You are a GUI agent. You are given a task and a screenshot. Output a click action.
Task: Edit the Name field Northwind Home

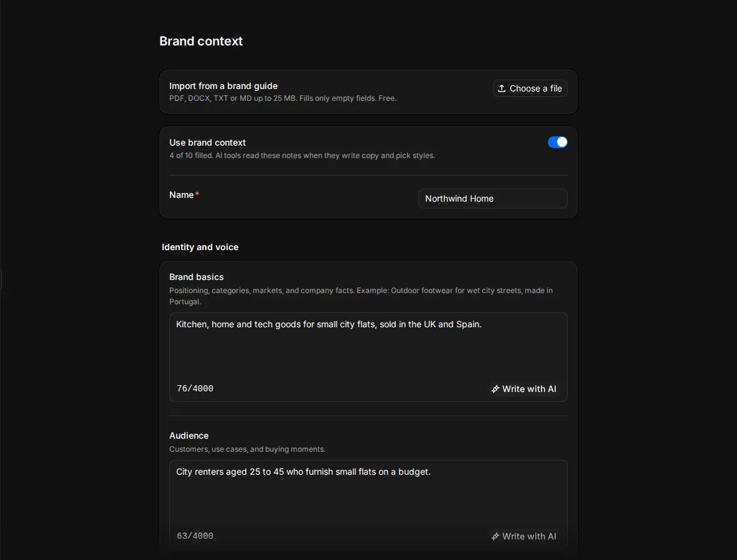click(492, 198)
